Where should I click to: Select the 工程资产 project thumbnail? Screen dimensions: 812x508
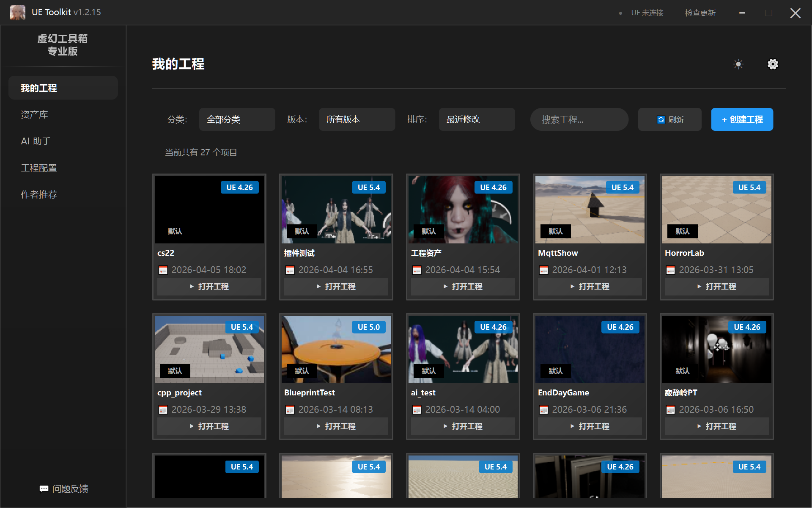tap(463, 210)
